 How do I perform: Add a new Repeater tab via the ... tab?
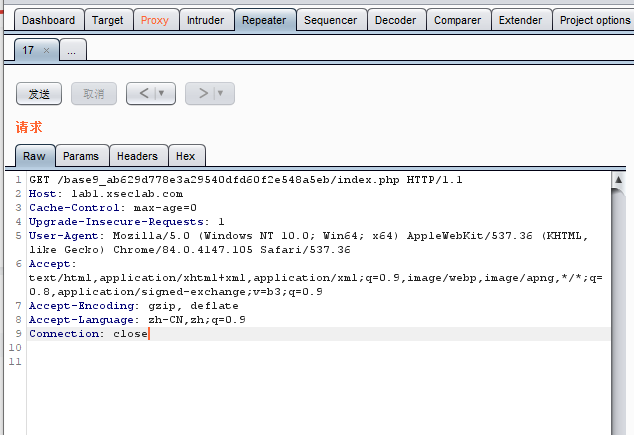point(72,50)
